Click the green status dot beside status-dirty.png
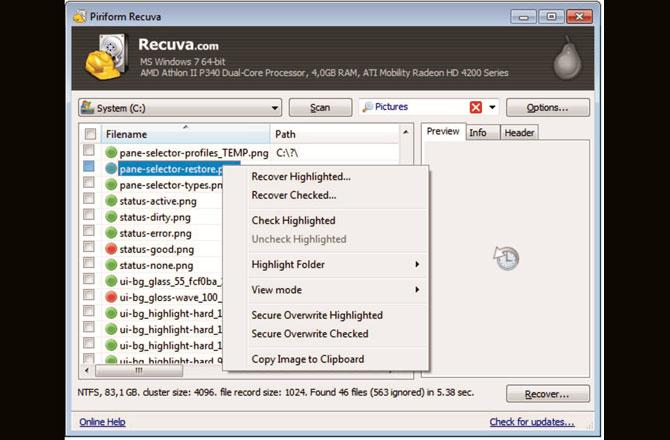Screen dimensions: 670x440 pyautogui.click(x=111, y=217)
